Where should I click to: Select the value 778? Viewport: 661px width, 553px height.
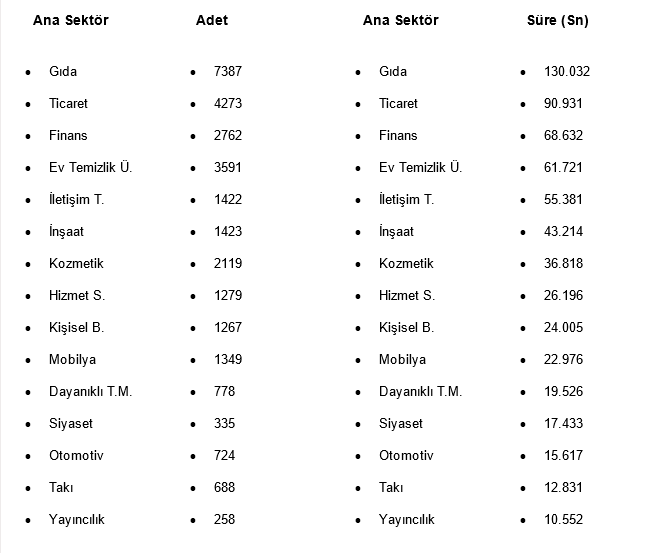[224, 392]
